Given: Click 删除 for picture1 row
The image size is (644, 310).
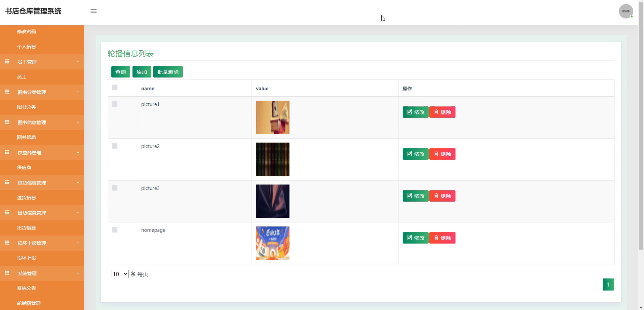Looking at the screenshot, I should pyautogui.click(x=442, y=112).
